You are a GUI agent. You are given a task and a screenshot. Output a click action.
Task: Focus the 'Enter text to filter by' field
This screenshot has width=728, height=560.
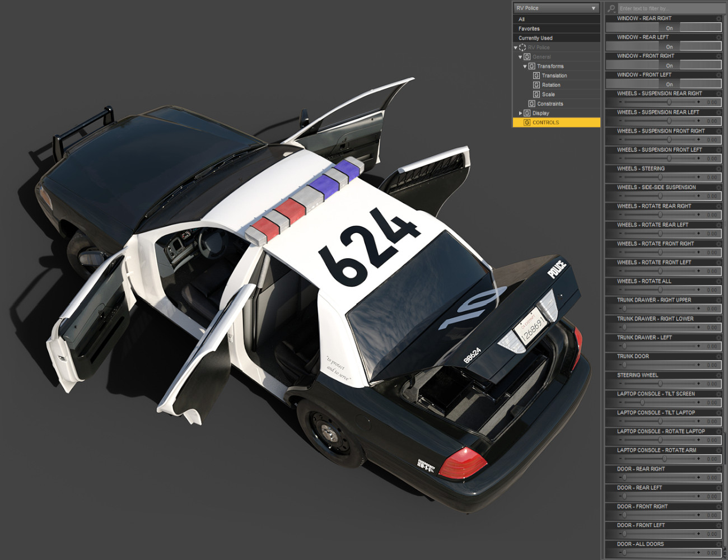(671, 8)
